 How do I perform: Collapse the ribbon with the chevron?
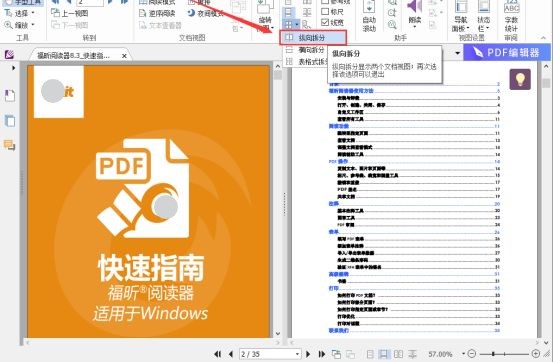(543, 37)
